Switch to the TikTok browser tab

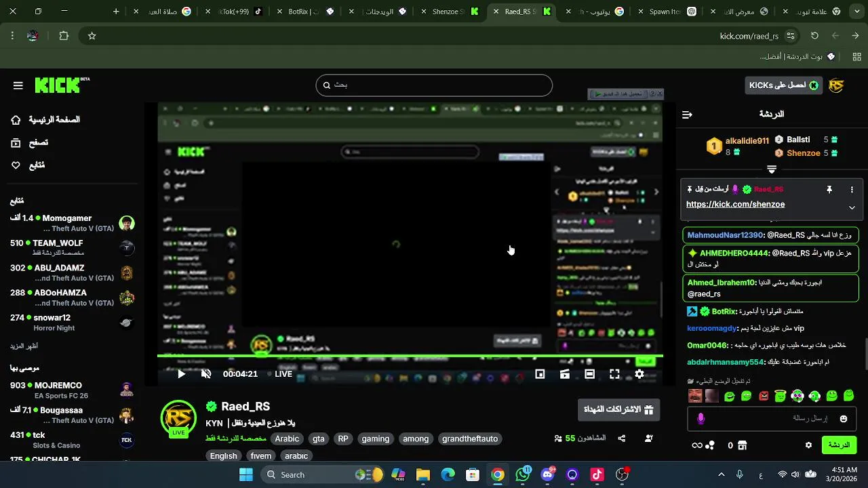pos(235,12)
